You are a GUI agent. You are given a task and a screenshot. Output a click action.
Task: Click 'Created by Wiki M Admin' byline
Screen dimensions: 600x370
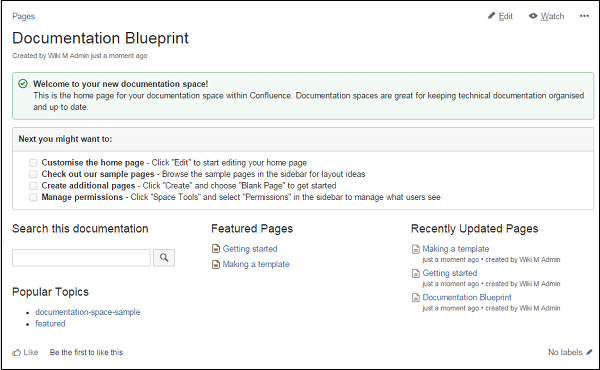click(80, 56)
